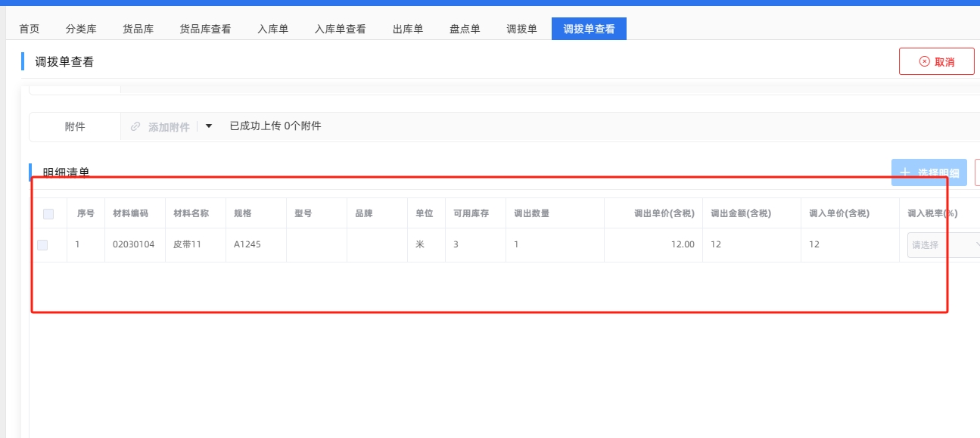Click the 添加附件 attachment link
Image resolution: width=980 pixels, height=438 pixels.
[169, 127]
